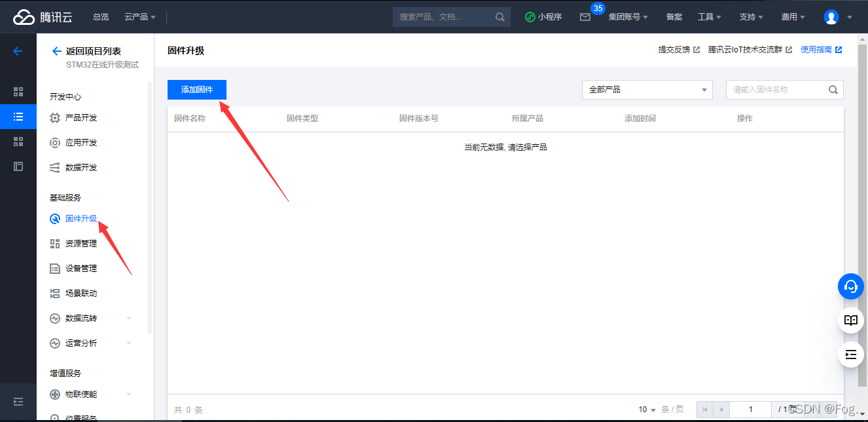This screenshot has width=868, height=422.
Task: Expand the 数据流转 submenu chevron
Action: click(129, 318)
